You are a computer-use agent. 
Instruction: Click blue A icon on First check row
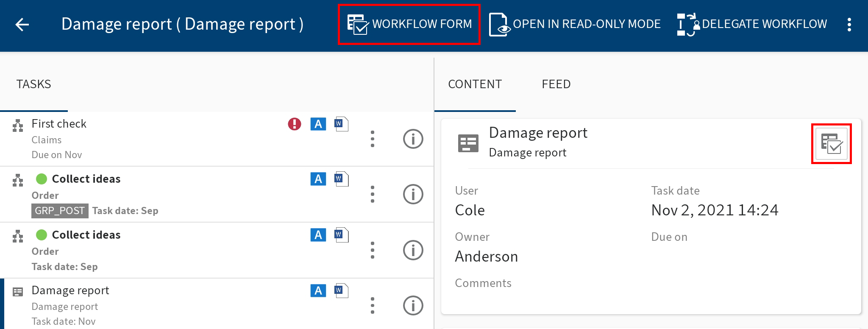pos(318,124)
